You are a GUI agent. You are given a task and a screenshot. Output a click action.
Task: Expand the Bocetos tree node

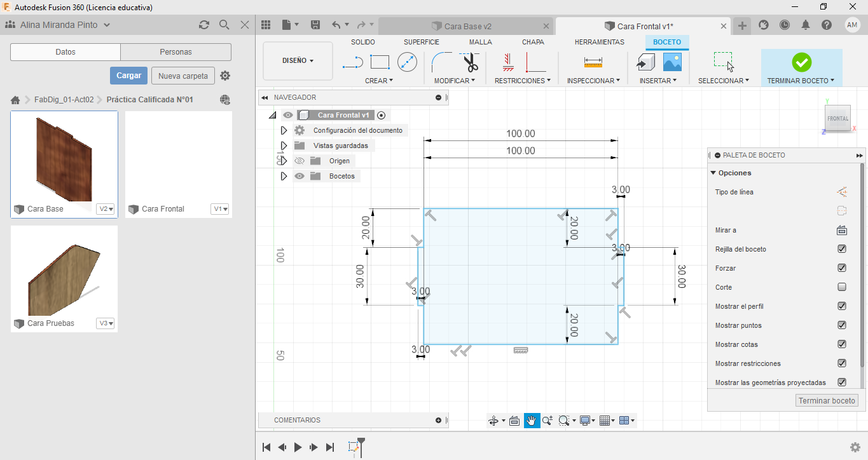coord(284,176)
